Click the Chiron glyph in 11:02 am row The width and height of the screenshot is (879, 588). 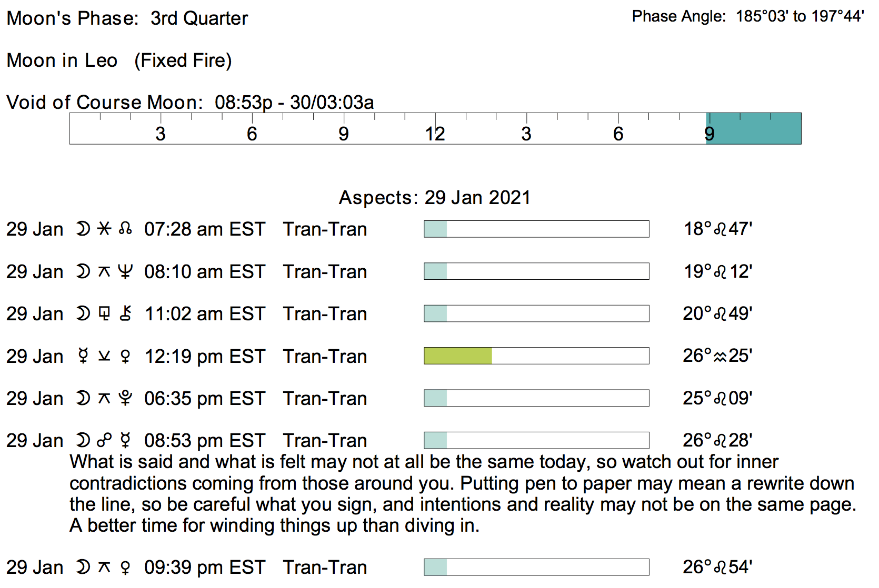coord(125,314)
